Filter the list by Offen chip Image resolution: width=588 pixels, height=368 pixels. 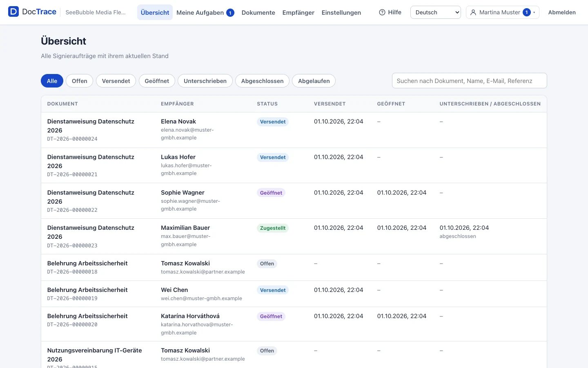(80, 81)
